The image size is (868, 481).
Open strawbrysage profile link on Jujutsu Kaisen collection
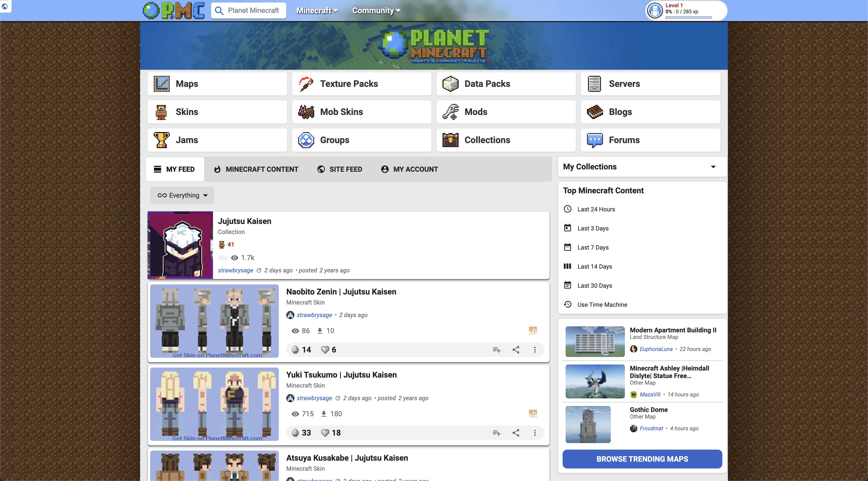236,270
